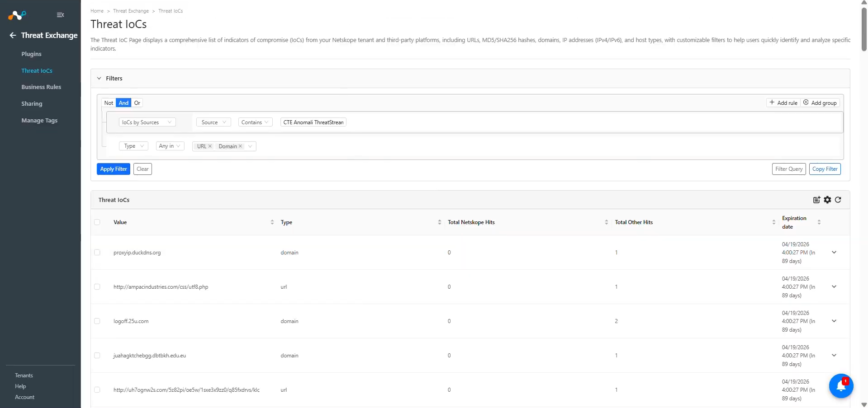Check the juahagktchebgg.dbtbkh.edu.eu row
This screenshot has height=408, width=868.
coord(97,356)
